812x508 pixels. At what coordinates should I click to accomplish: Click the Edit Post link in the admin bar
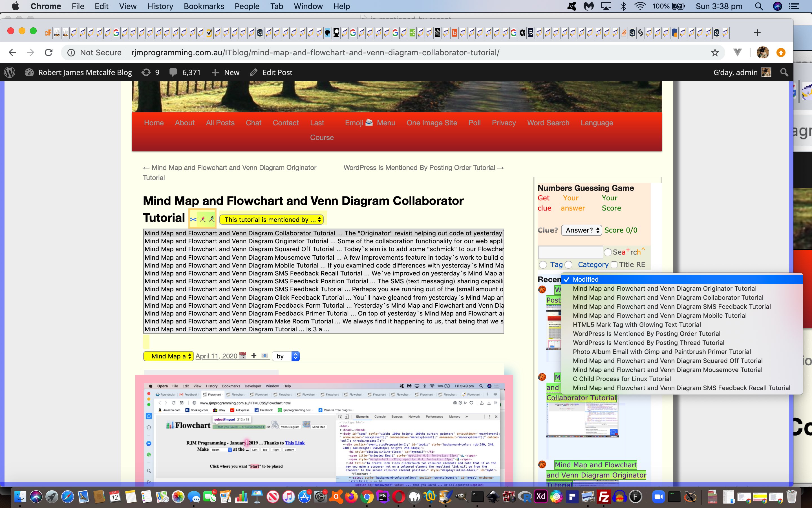coord(271,72)
